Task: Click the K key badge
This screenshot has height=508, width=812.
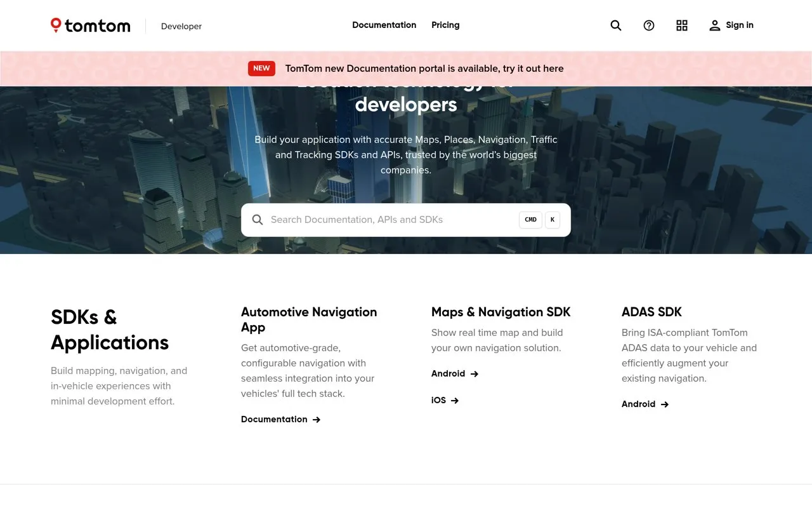Action: coord(552,220)
